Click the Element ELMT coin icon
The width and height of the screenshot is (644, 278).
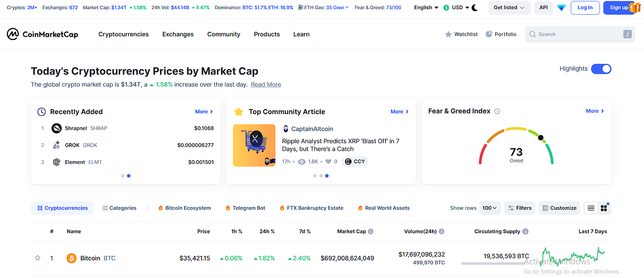(x=57, y=162)
